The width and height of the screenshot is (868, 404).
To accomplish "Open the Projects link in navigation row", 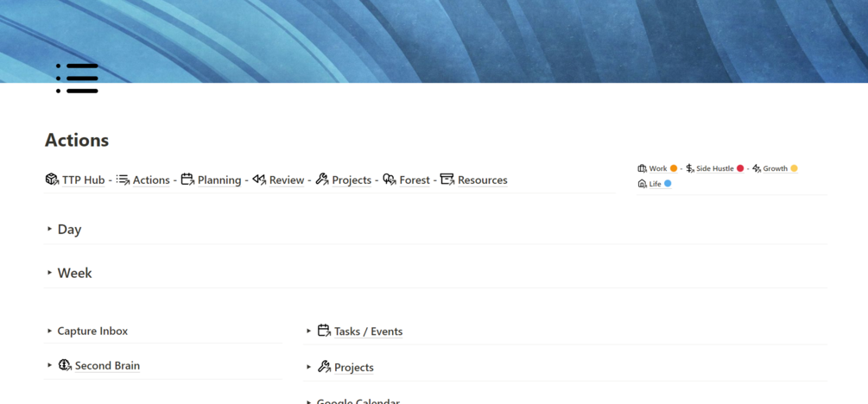I will (x=352, y=180).
